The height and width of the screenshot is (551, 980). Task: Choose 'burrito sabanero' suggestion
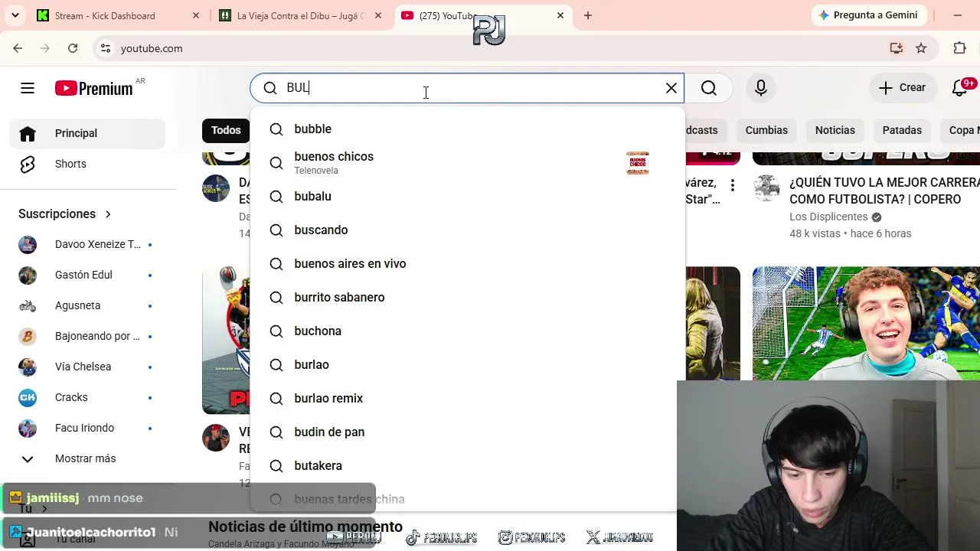[x=467, y=297]
